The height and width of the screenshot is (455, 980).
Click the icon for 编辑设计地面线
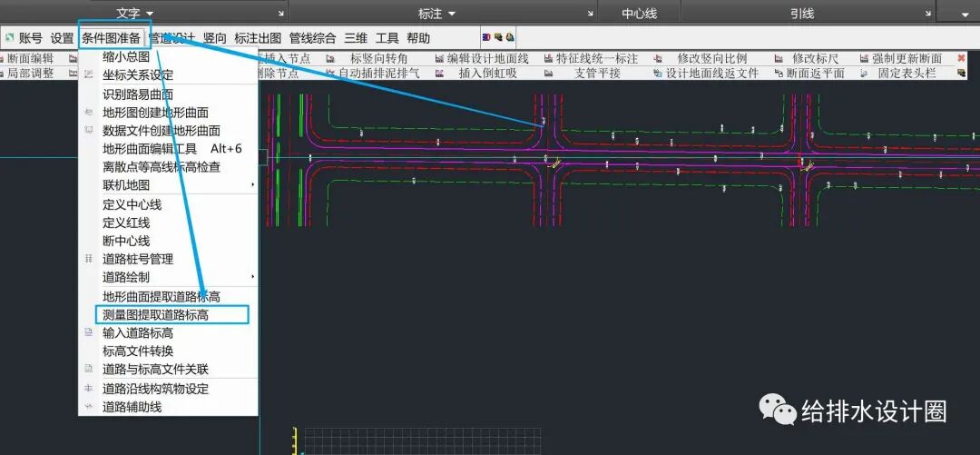[x=439, y=59]
